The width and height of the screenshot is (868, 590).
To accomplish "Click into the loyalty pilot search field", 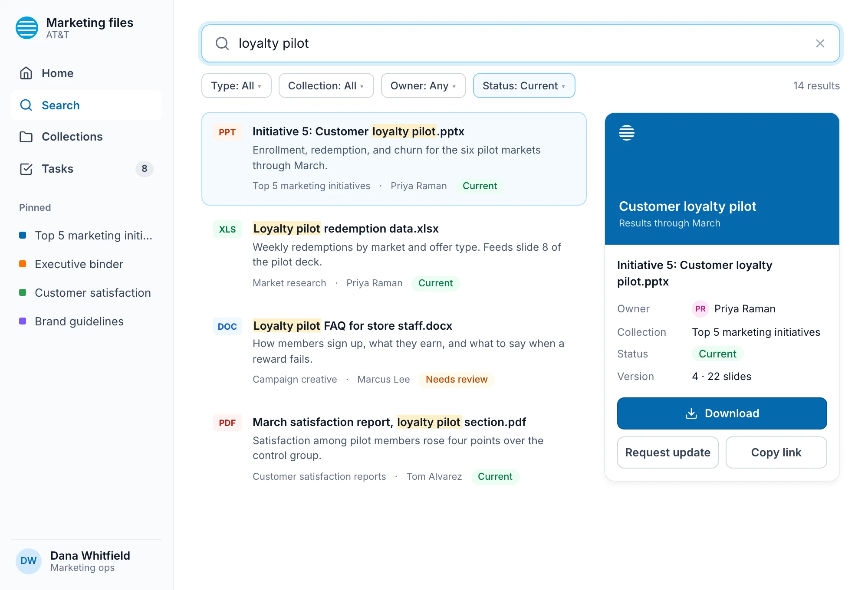I will 520,43.
